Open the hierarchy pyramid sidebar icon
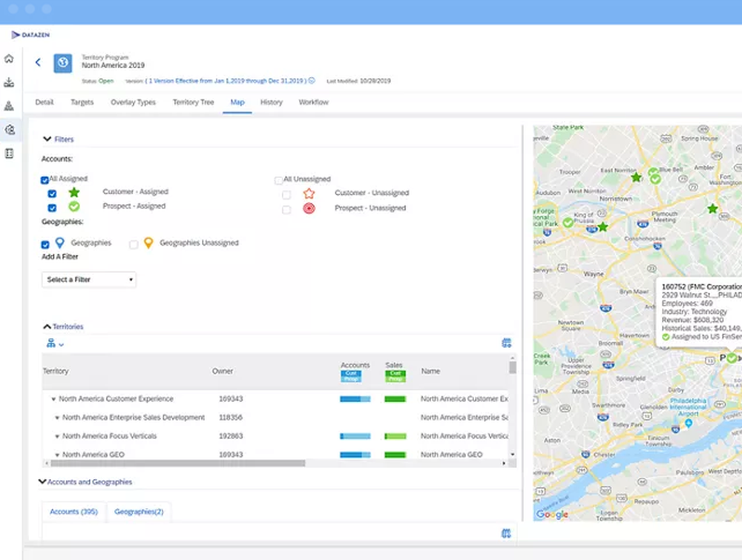742x560 pixels. coord(9,106)
